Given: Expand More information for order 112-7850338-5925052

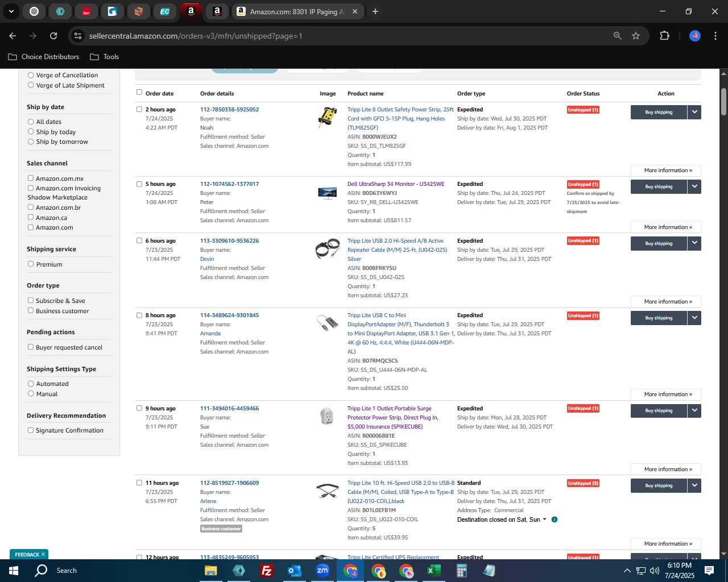Looking at the screenshot, I should pyautogui.click(x=666, y=171).
